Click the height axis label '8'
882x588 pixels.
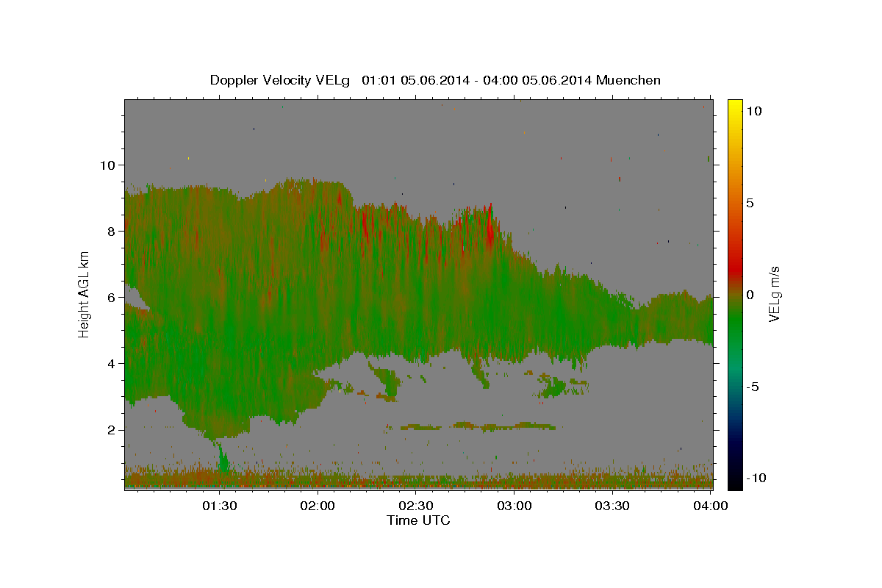click(110, 231)
